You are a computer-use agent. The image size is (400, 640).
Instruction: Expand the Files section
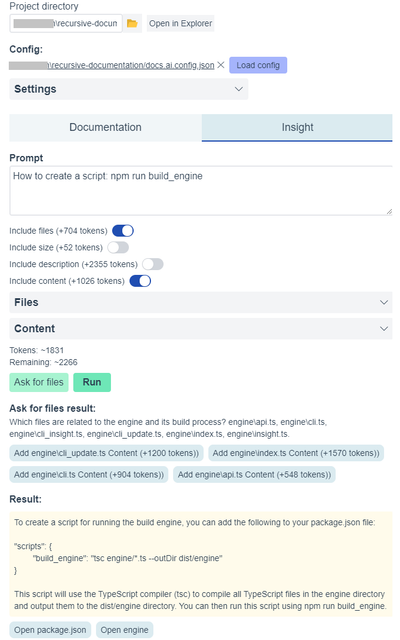coord(201,302)
